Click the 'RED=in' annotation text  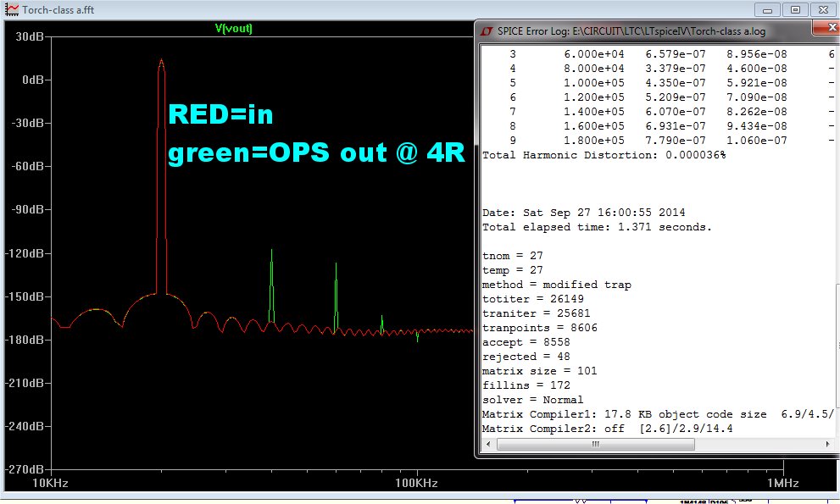click(x=220, y=114)
